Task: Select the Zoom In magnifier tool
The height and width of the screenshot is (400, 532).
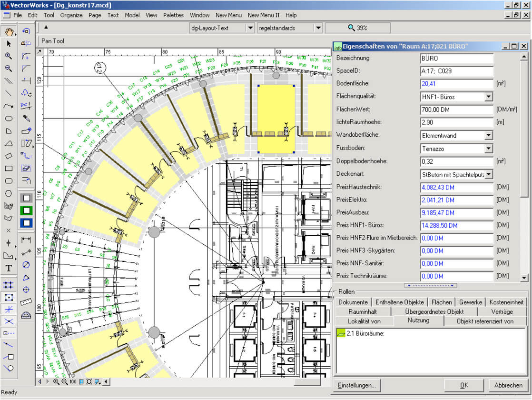Action: (x=9, y=56)
